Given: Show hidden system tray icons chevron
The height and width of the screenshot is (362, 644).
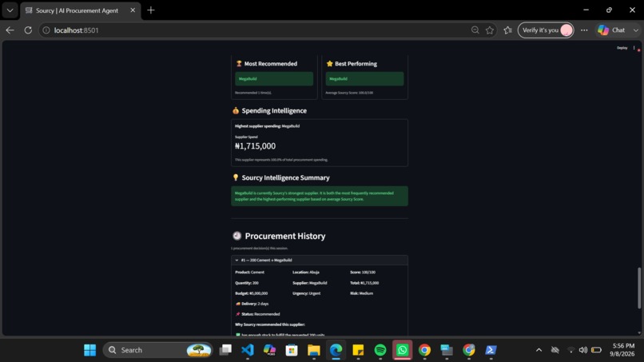Looking at the screenshot, I should 539,350.
